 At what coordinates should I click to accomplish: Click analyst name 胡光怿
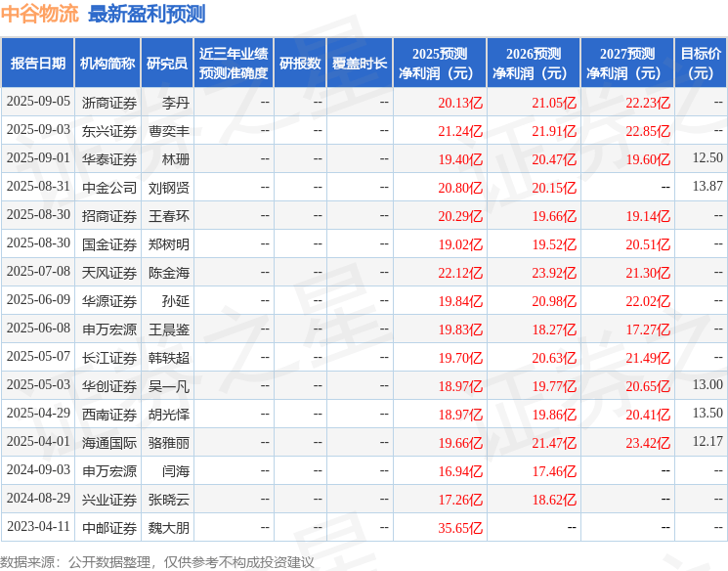tap(168, 415)
